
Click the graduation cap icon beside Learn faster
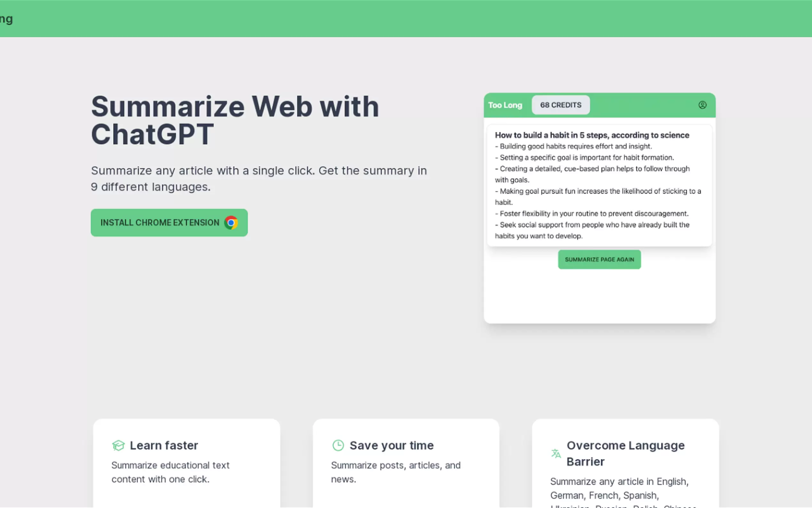119,445
